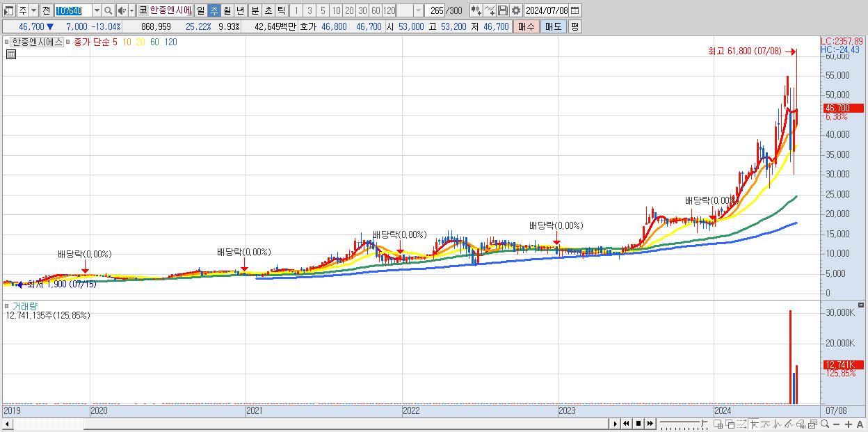Image resolution: width=868 pixels, height=432 pixels.
Task: Click the speaker sound icon
Action: click(122, 10)
